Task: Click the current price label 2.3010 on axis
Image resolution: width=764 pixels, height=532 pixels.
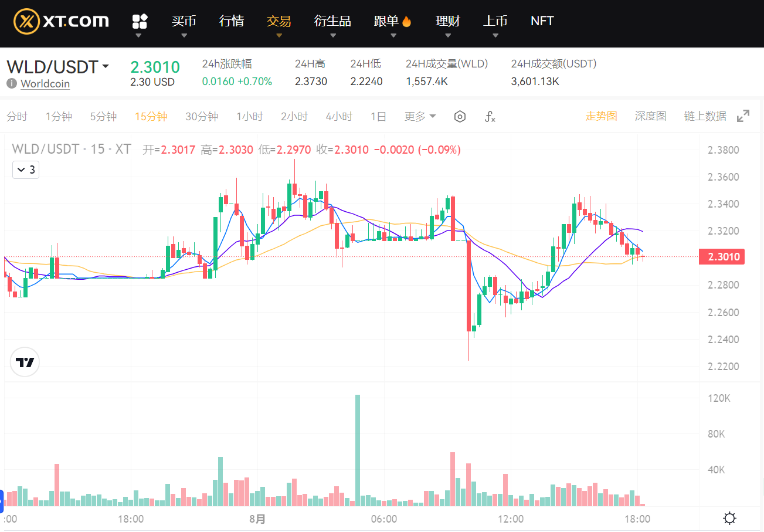Action: tap(722, 256)
